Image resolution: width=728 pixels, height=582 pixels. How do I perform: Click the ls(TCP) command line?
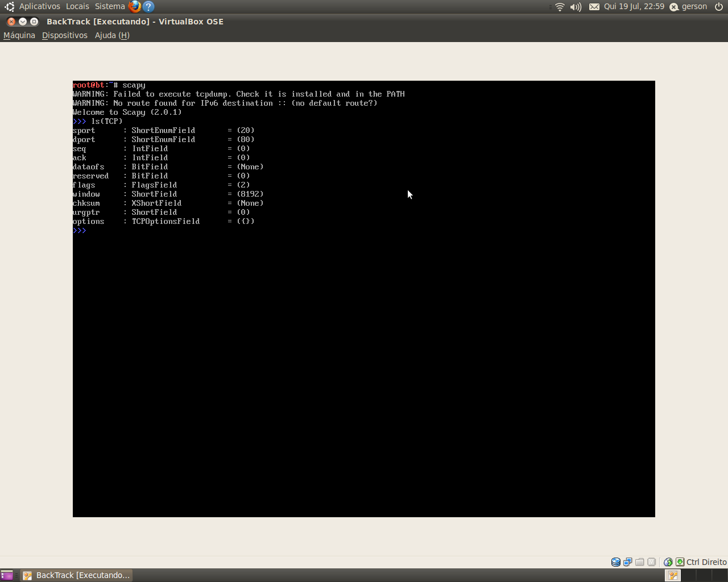(x=98, y=121)
